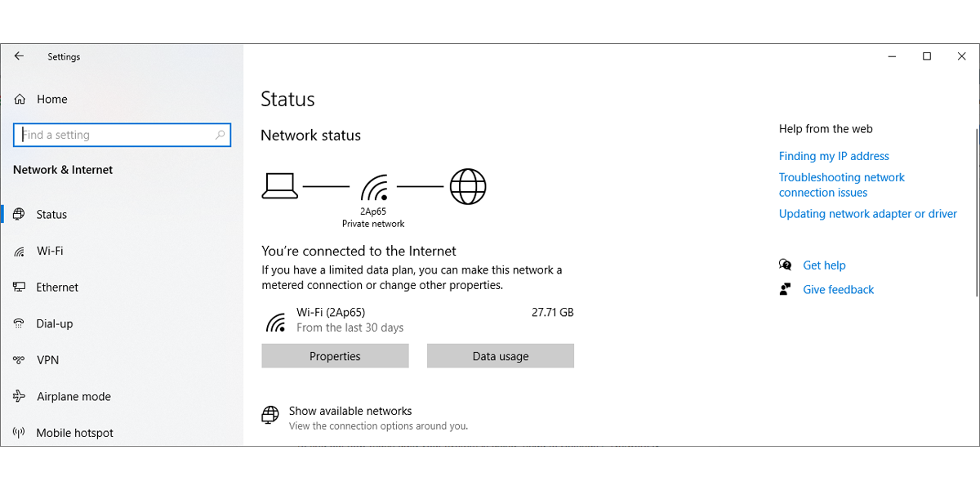This screenshot has width=980, height=490.
Task: Click the Give feedback icon
Action: pyautogui.click(x=785, y=288)
